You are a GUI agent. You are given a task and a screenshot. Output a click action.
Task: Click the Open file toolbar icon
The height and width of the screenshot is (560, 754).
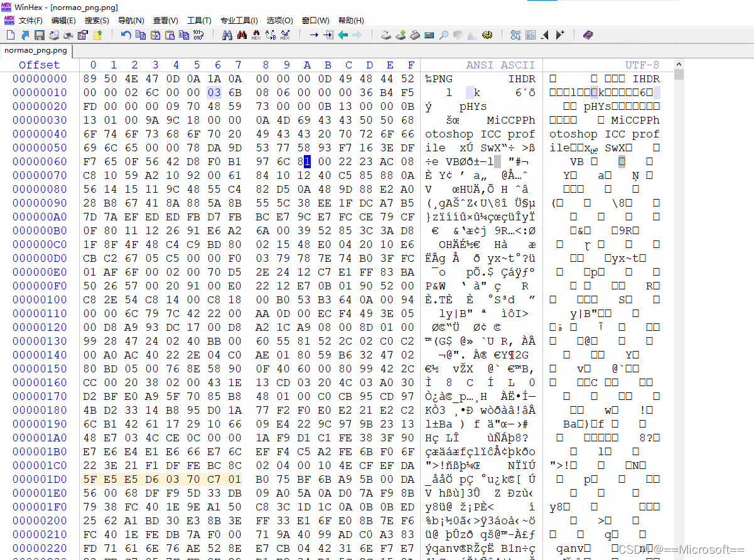(x=25, y=35)
